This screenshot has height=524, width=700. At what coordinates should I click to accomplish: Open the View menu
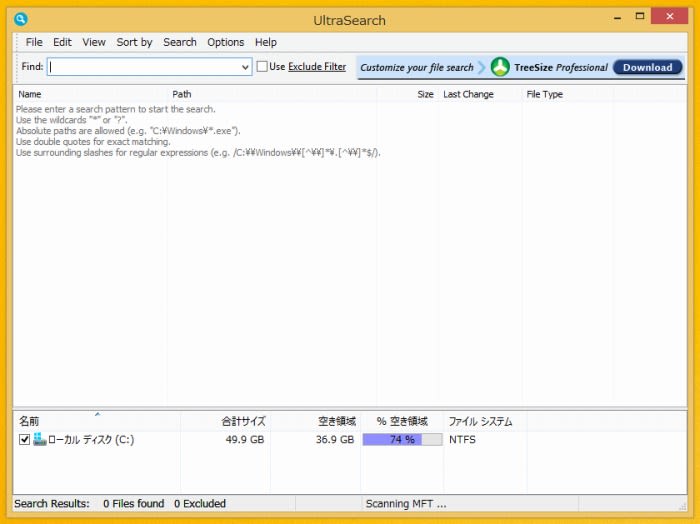[x=94, y=42]
